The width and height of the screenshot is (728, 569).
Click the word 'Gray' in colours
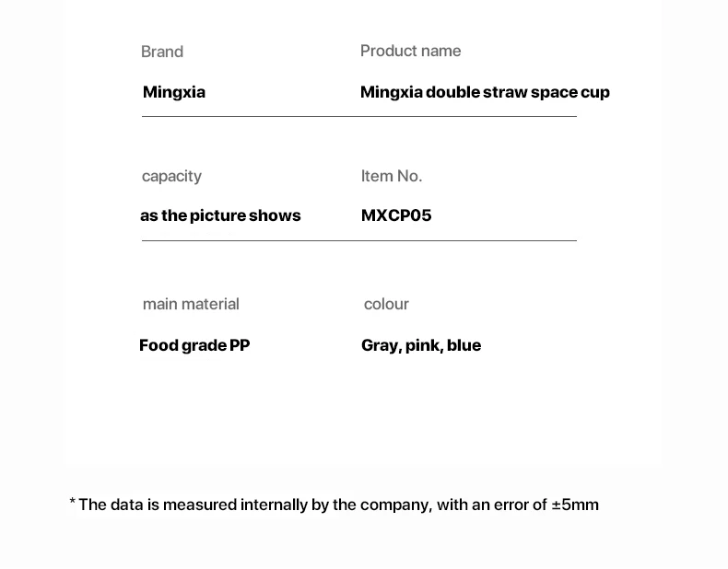tap(379, 345)
